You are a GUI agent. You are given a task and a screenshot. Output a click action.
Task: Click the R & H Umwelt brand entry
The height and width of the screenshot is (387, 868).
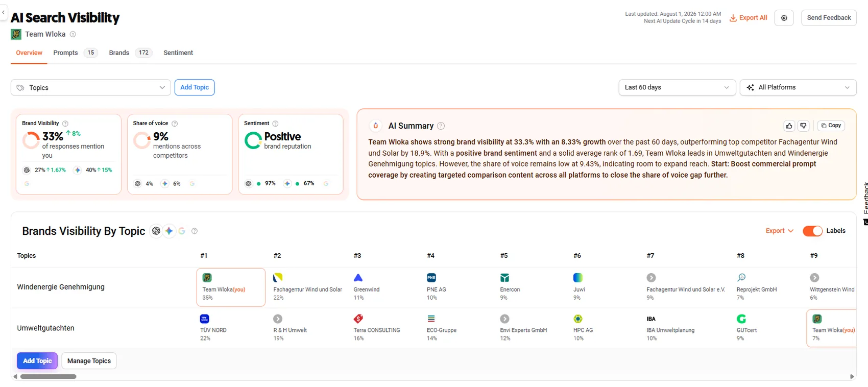click(290, 328)
